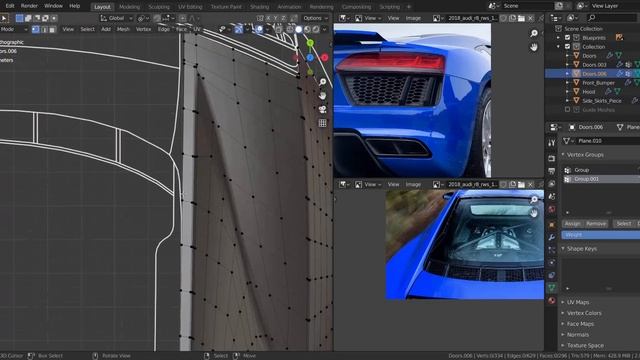
Task: Toggle orthographic grid view icon
Action: coord(322,123)
